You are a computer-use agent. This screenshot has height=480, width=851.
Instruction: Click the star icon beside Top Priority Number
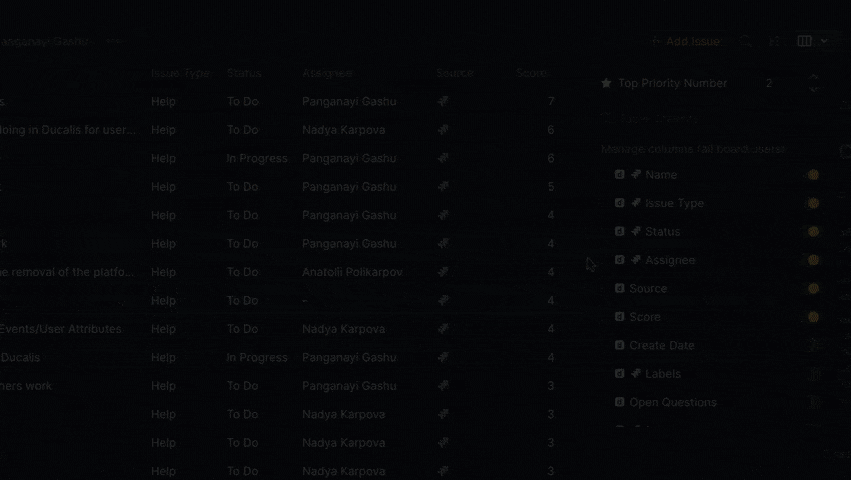pyautogui.click(x=606, y=84)
